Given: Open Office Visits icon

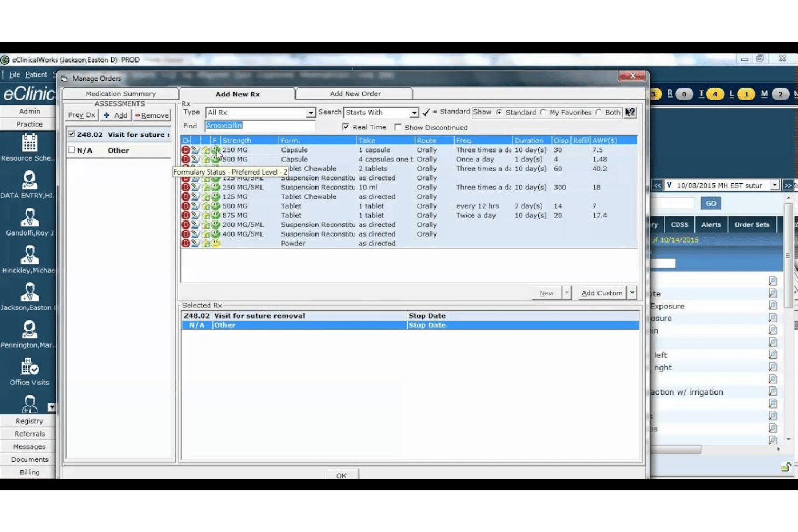Looking at the screenshot, I should 29,367.
